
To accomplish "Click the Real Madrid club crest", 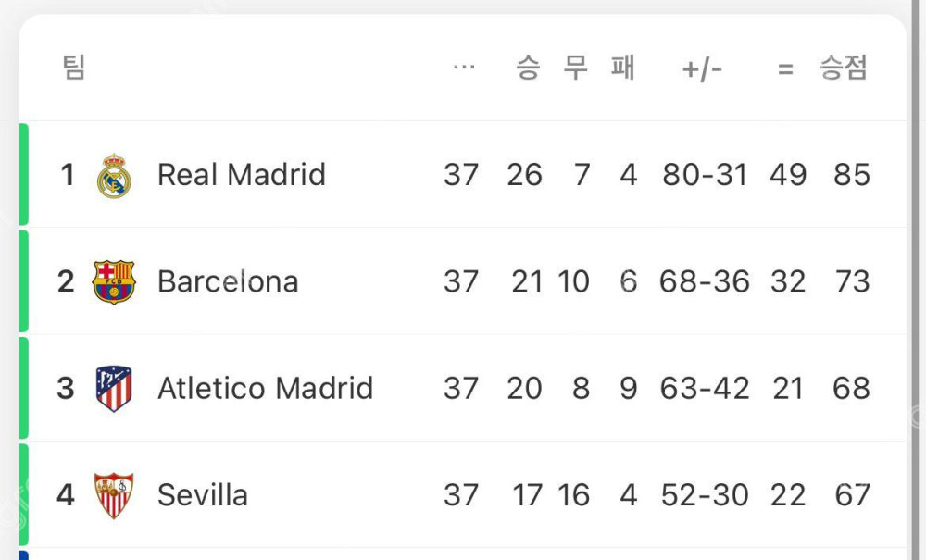I will pyautogui.click(x=114, y=175).
